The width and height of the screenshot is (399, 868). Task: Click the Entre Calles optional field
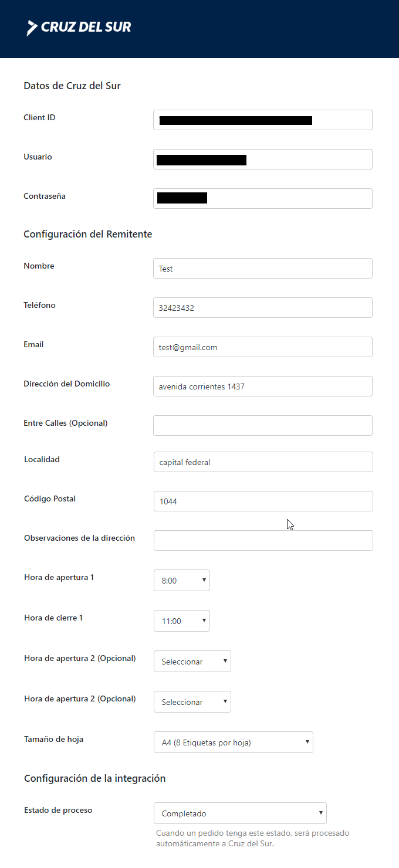click(262, 425)
